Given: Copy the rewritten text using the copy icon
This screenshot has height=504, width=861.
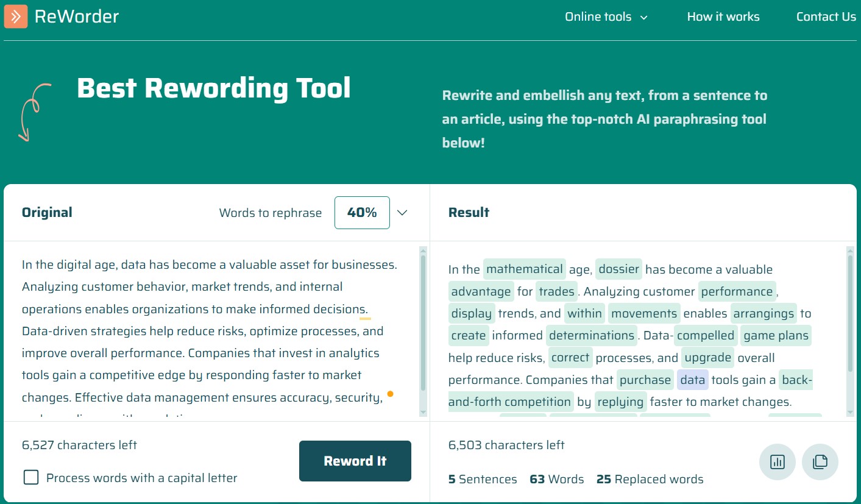Looking at the screenshot, I should (820, 462).
